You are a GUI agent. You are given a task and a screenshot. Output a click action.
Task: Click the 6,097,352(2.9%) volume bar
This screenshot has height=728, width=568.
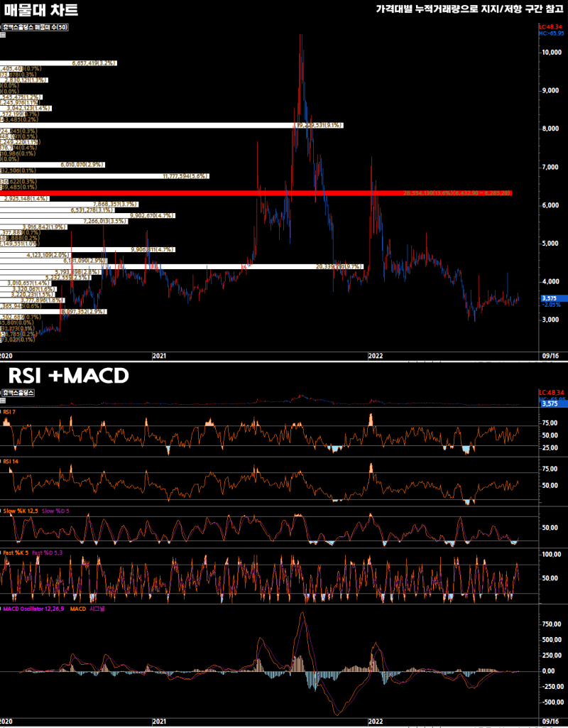(x=53, y=312)
